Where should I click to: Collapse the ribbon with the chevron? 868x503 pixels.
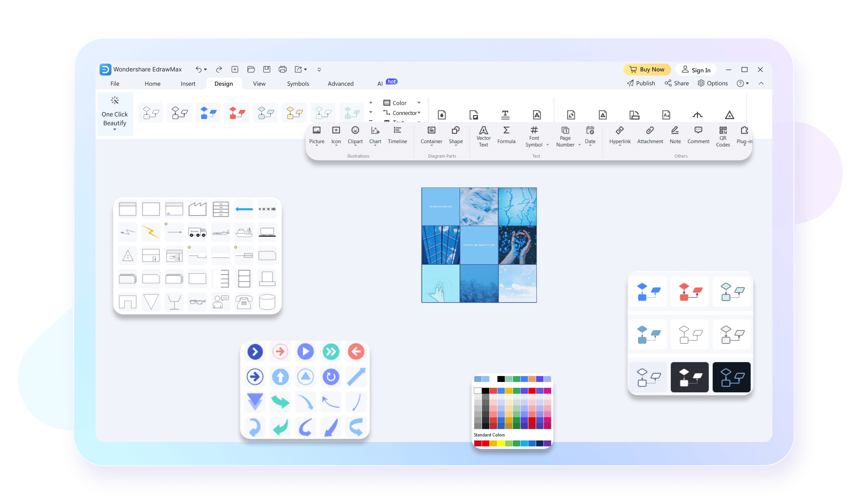[x=761, y=83]
